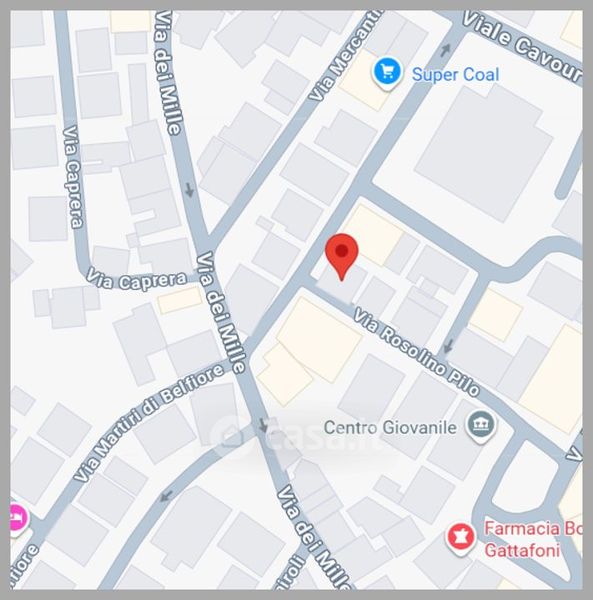Click the Via Rosolino Pilo street label
Viewport: 593px width, 600px height.
click(416, 351)
